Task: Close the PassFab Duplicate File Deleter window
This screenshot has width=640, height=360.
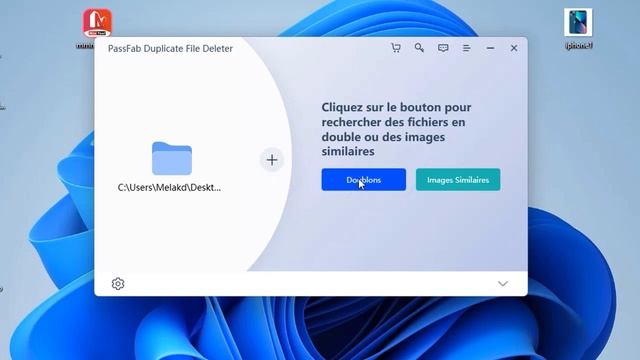Action: pyautogui.click(x=514, y=48)
